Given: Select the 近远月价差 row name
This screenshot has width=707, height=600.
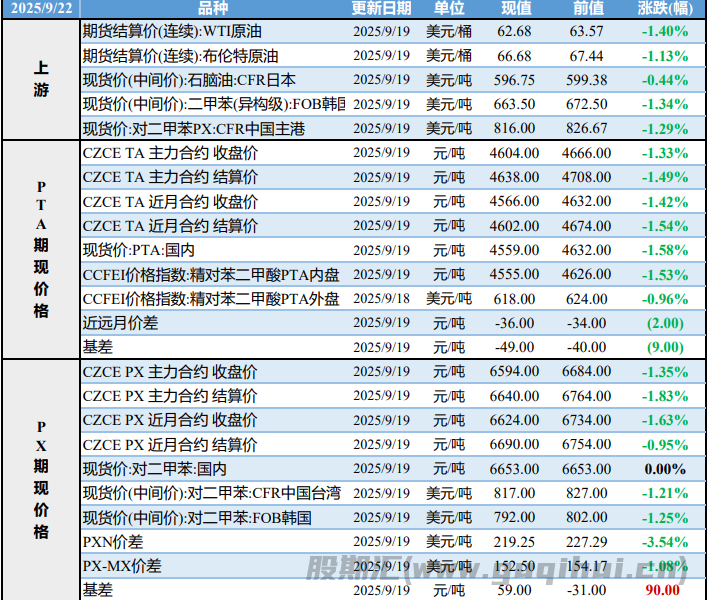Looking at the screenshot, I should 120,323.
